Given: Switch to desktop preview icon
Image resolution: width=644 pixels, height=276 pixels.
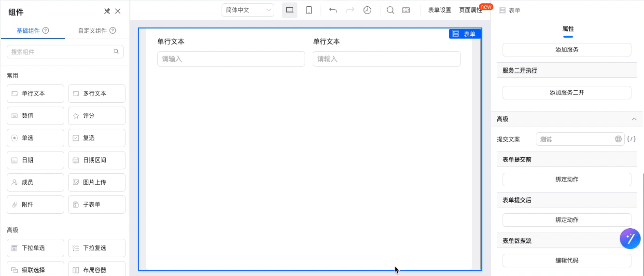Looking at the screenshot, I should 290,10.
